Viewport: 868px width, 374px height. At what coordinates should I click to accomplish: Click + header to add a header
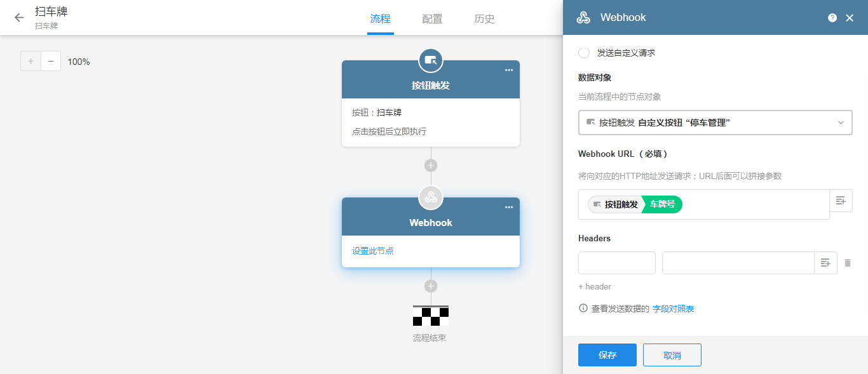click(594, 286)
